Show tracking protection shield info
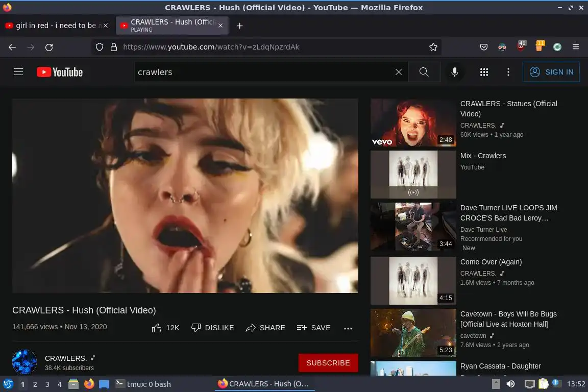 (100, 47)
